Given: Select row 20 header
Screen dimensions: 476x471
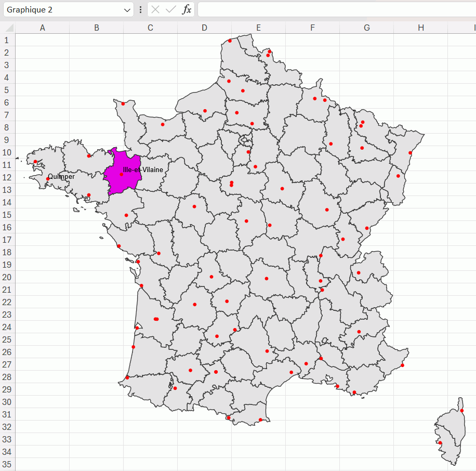Looking at the screenshot, I should click(x=7, y=277).
